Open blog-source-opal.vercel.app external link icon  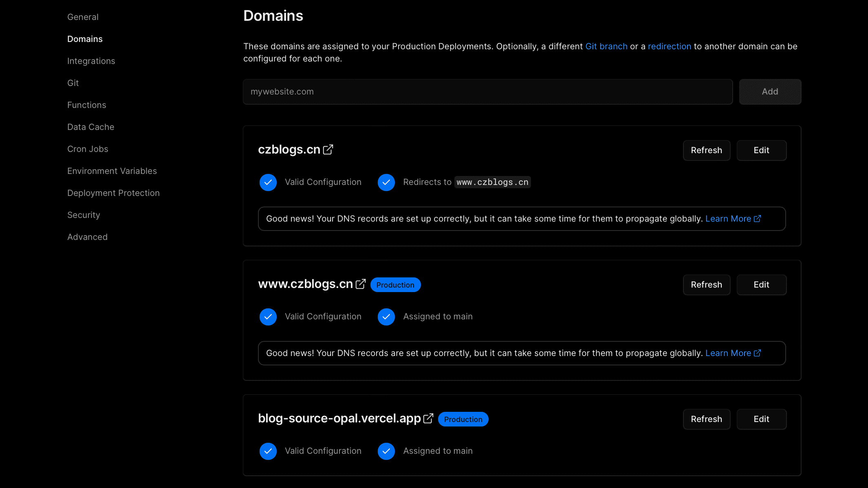[x=428, y=418]
